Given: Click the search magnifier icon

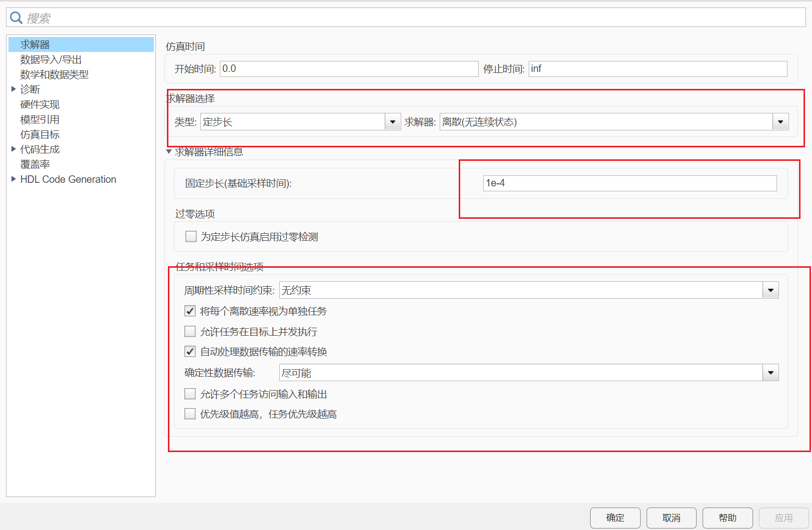Looking at the screenshot, I should pyautogui.click(x=16, y=18).
